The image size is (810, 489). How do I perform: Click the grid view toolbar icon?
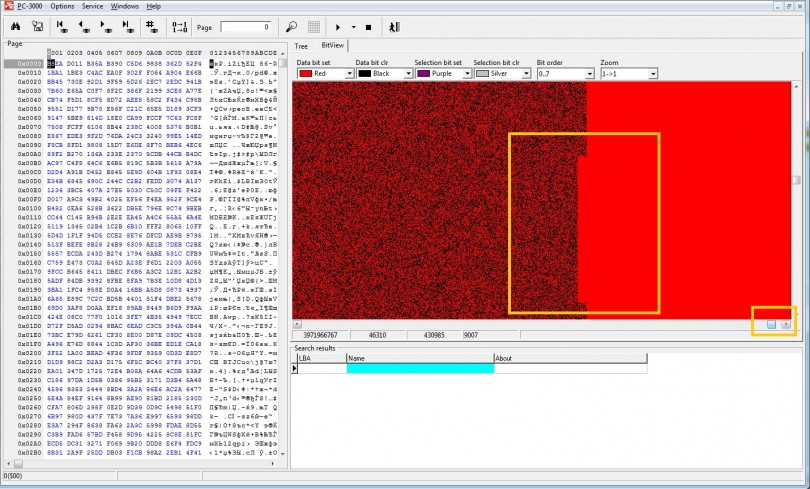coord(314,27)
